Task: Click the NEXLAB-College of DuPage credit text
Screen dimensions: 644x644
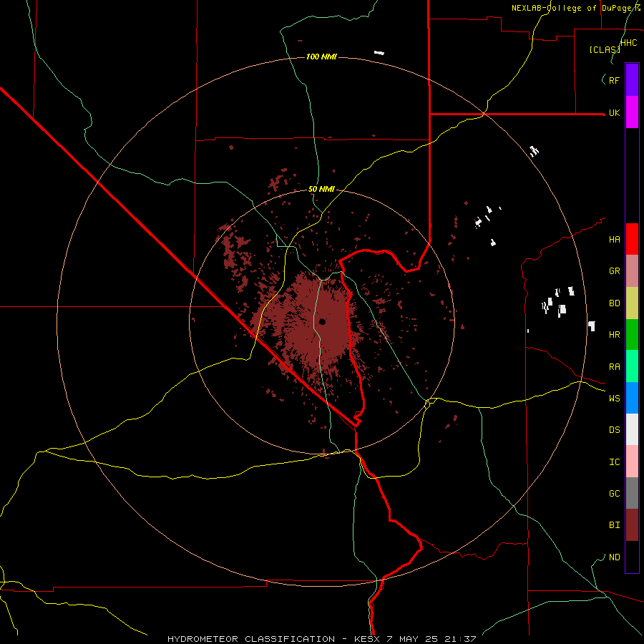Action: pyautogui.click(x=576, y=8)
